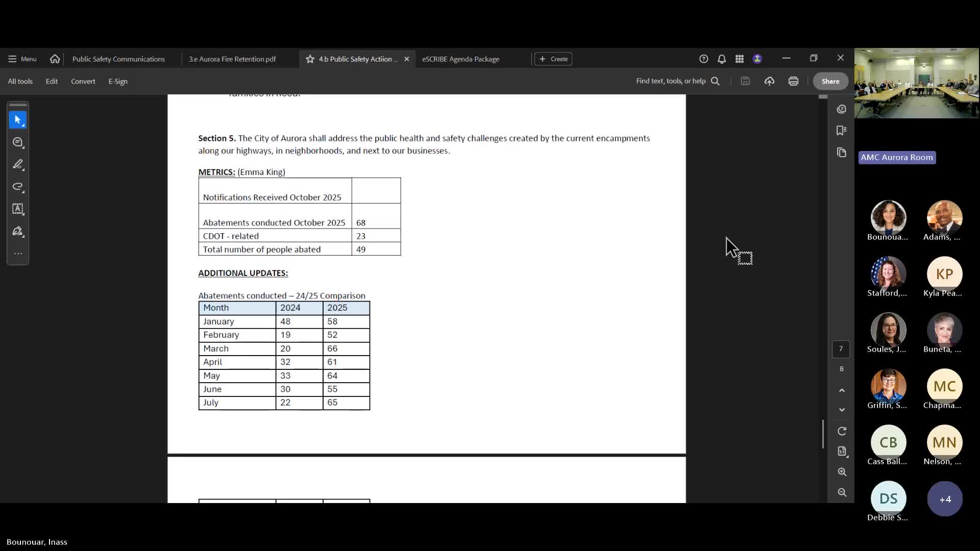Viewport: 980px width, 551px height.
Task: Switch to 3.e Aurora Fire Retention tab
Action: pyautogui.click(x=232, y=59)
